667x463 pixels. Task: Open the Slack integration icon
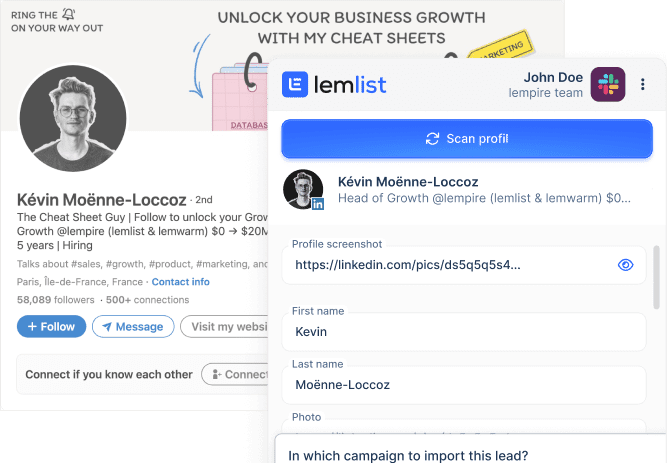coord(608,84)
